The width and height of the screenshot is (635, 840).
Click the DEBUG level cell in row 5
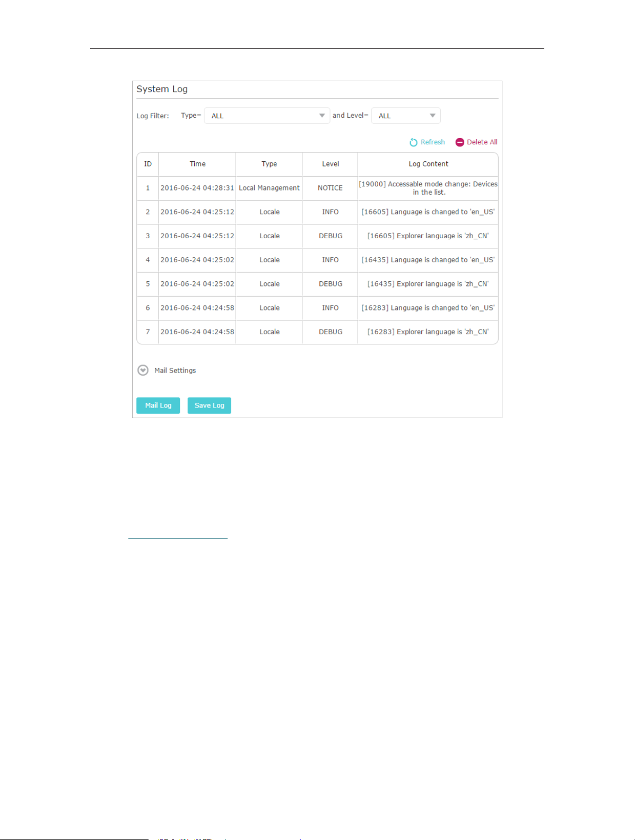tap(330, 284)
